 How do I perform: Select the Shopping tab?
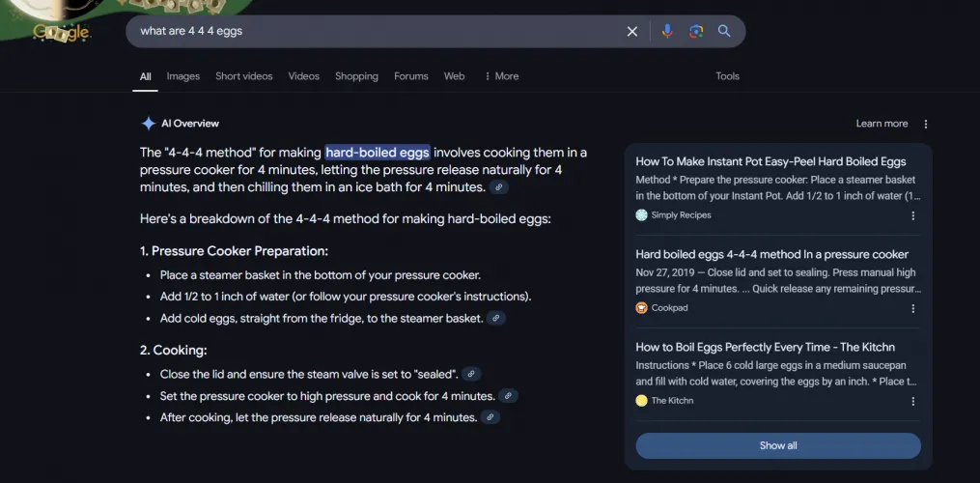click(356, 76)
